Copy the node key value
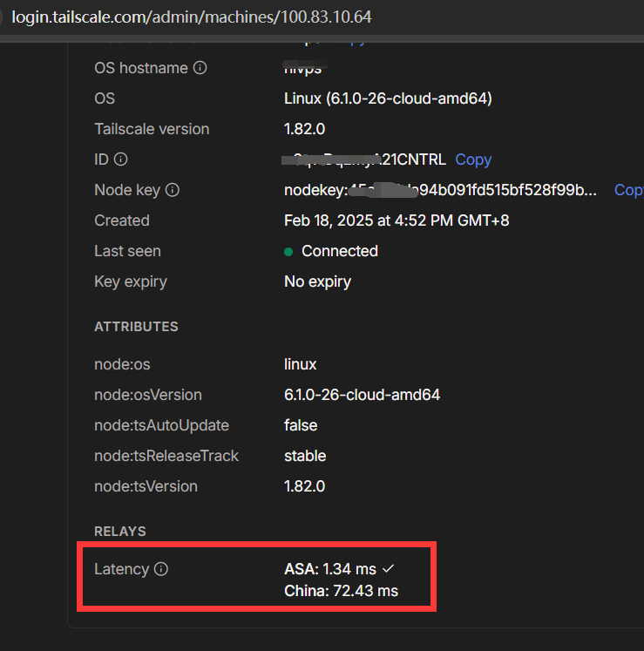644x651 pixels. tap(629, 190)
